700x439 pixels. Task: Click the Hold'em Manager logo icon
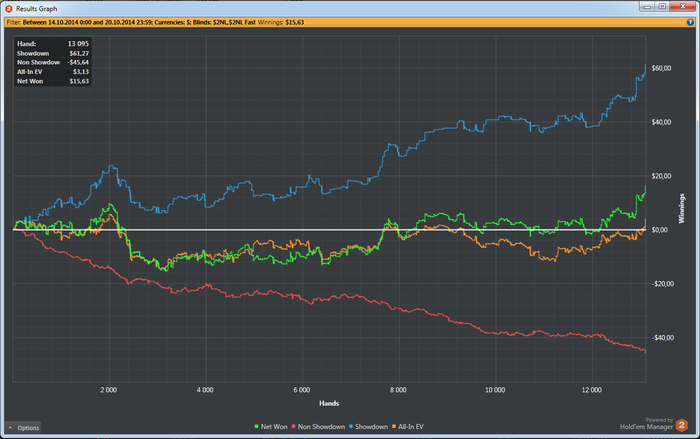(x=682, y=425)
